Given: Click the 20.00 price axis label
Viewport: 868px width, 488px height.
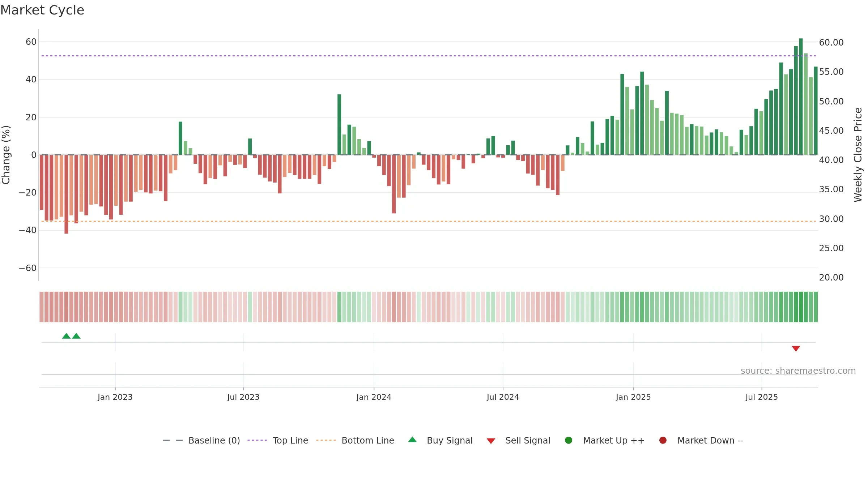Looking at the screenshot, I should 831,277.
